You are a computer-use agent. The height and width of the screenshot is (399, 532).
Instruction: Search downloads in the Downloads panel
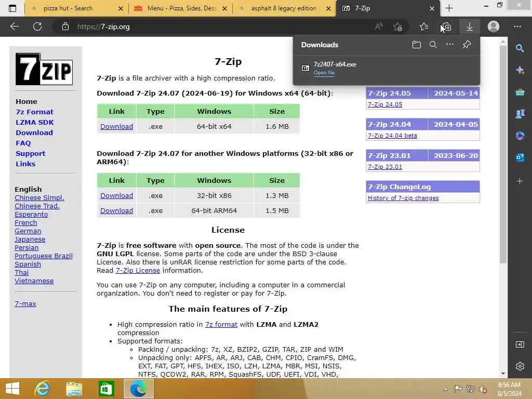[x=433, y=45]
